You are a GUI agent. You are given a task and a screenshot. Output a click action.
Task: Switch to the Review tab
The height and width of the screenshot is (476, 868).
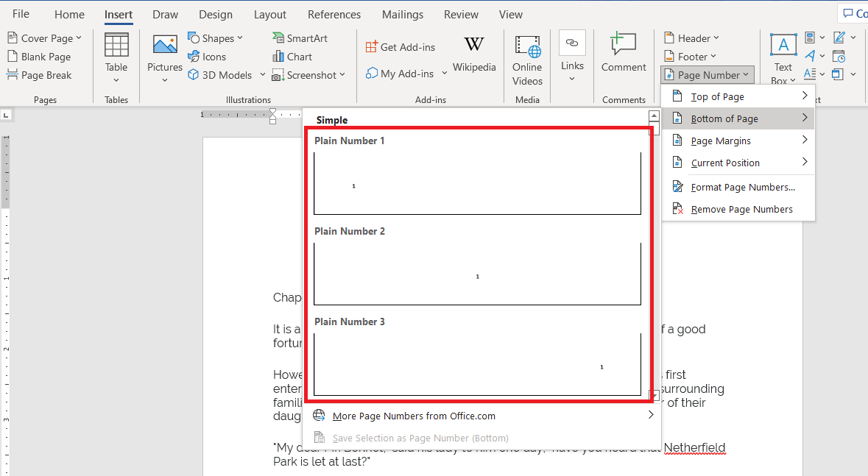click(x=461, y=15)
